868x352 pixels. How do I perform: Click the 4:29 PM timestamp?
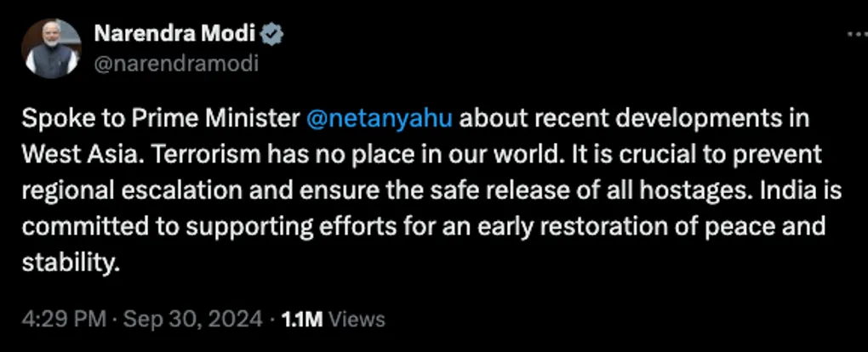tap(64, 320)
